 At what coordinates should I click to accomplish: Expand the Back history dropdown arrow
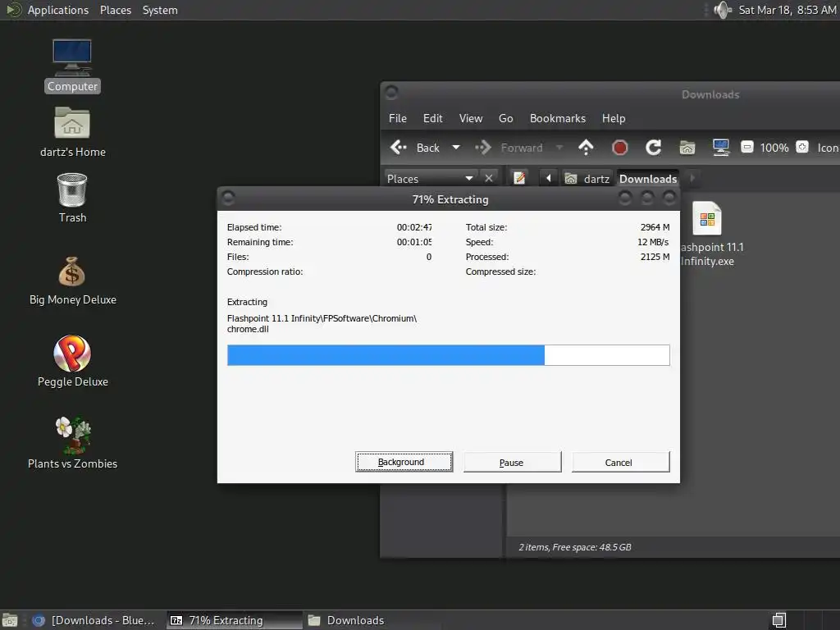pyautogui.click(x=456, y=148)
